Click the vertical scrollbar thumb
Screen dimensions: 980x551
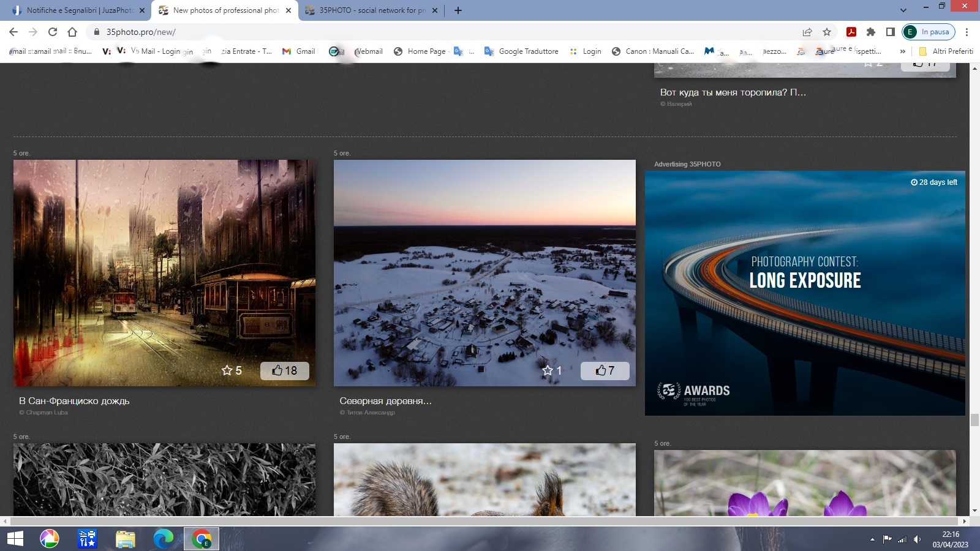(x=974, y=420)
